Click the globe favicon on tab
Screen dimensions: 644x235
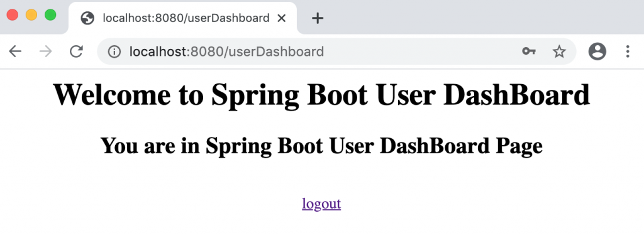[x=87, y=18]
